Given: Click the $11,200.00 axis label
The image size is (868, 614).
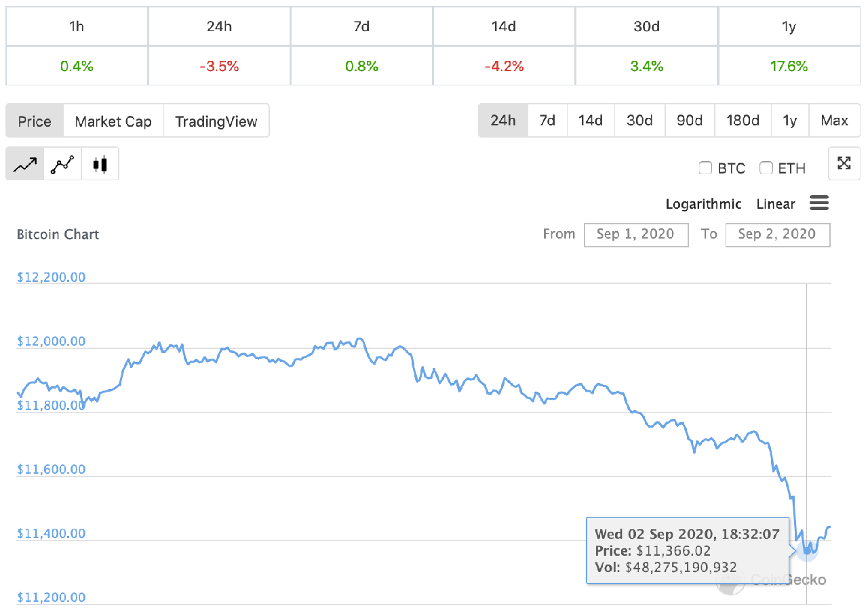Looking at the screenshot, I should (52, 597).
